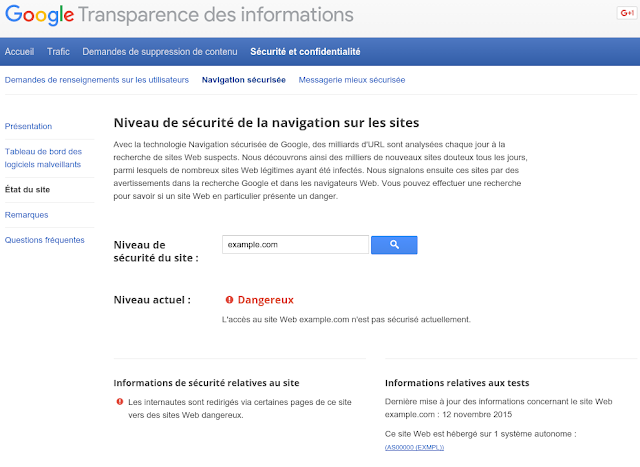
Task: Select the Navigation sécurisée sub-tab
Action: coord(244,80)
